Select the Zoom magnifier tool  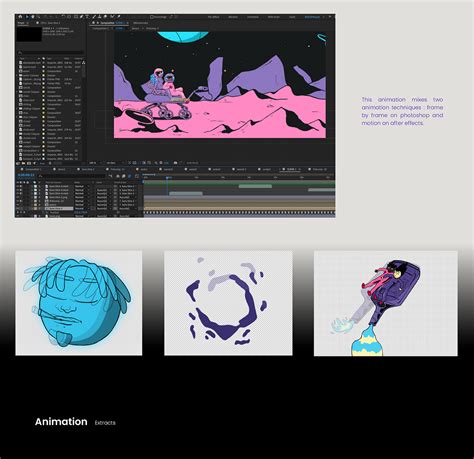(x=38, y=17)
